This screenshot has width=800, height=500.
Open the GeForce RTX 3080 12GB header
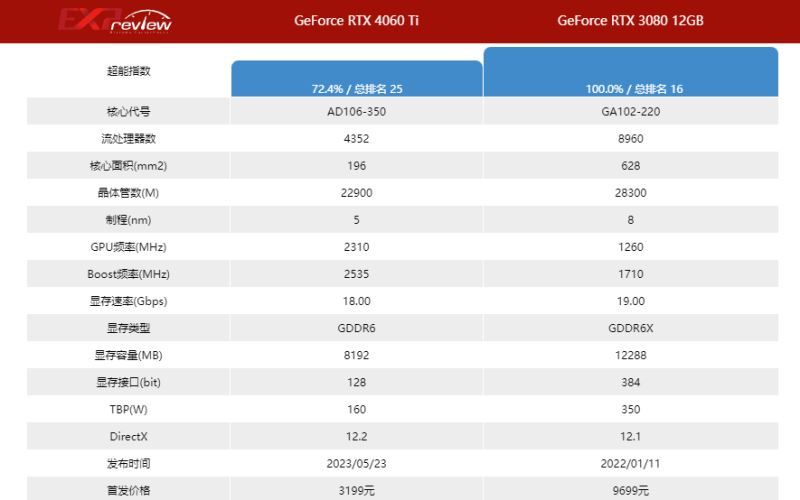(630, 20)
